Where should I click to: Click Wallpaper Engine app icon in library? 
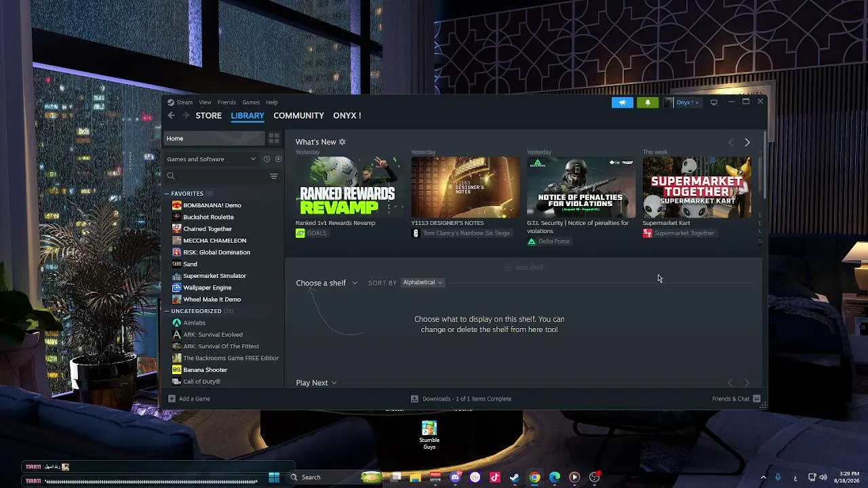(x=176, y=287)
